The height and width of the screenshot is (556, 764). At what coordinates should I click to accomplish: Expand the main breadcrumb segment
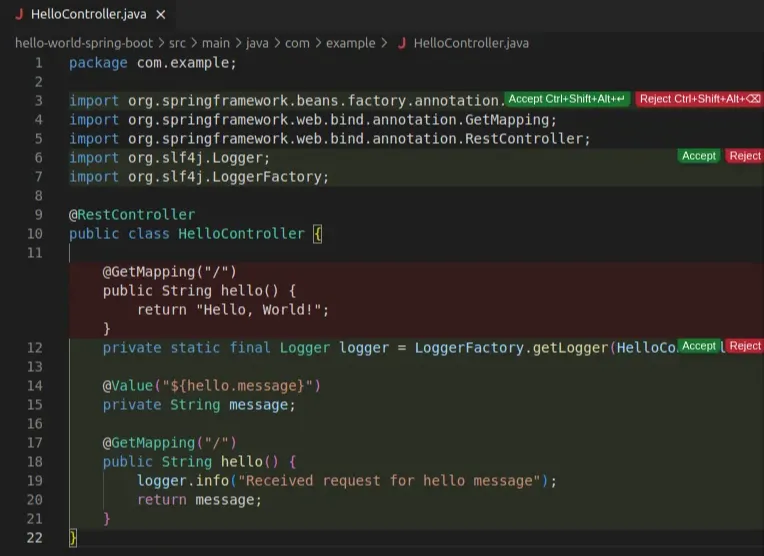215,43
